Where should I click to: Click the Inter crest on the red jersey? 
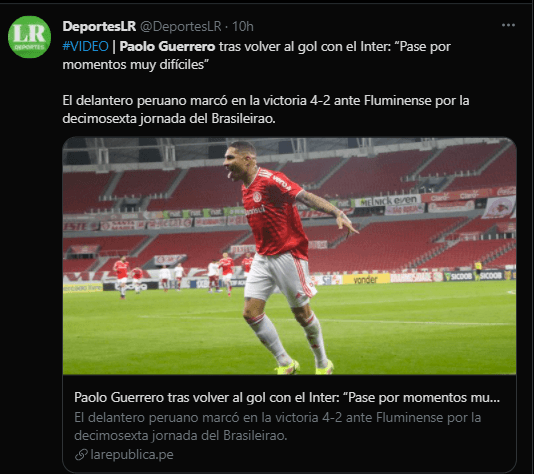pos(257,197)
